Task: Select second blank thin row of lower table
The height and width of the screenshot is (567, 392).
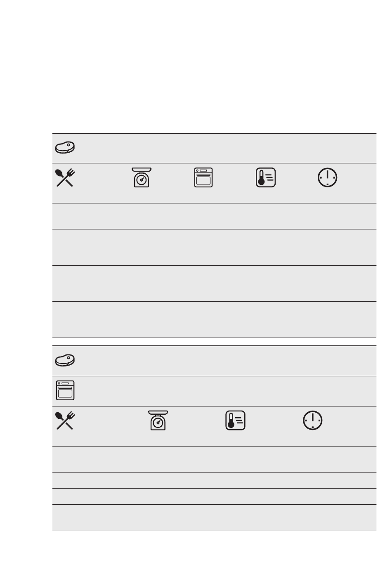Action: pyautogui.click(x=214, y=480)
